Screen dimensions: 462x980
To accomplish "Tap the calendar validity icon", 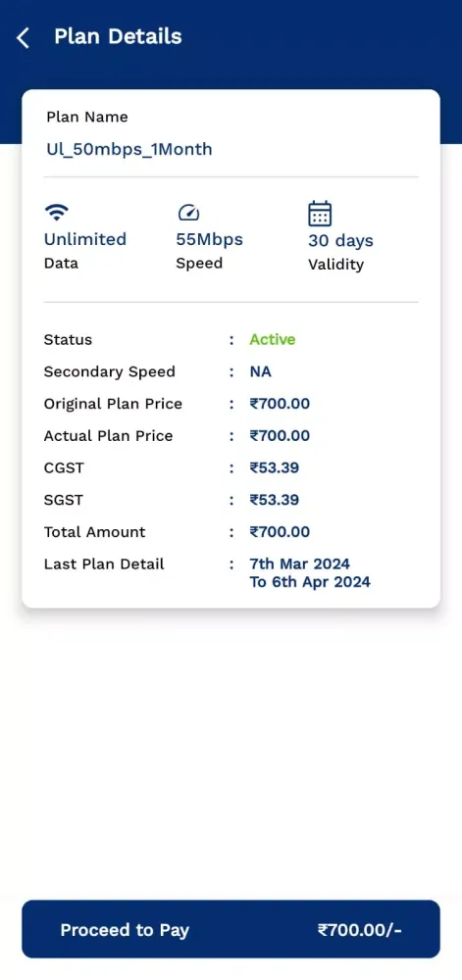I will (x=320, y=214).
